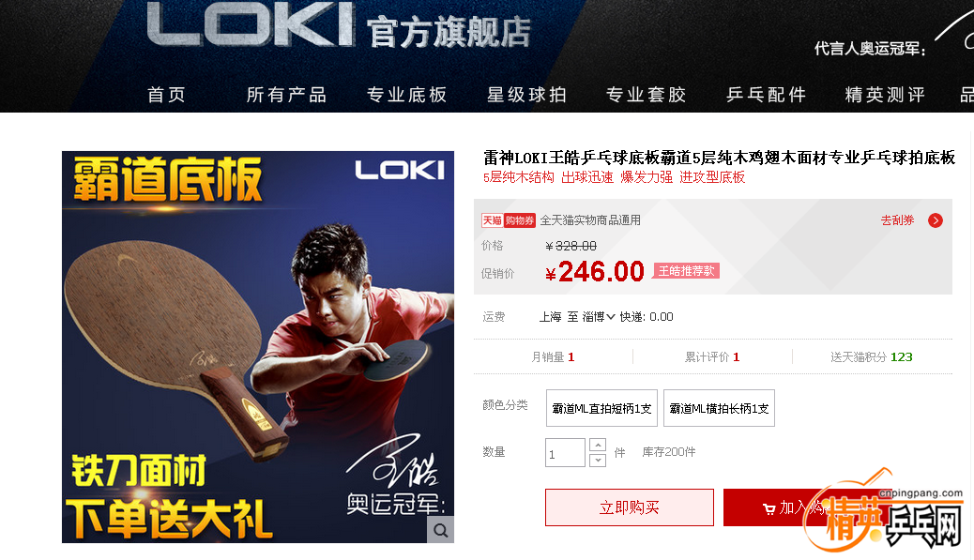974x560 pixels.
Task: Click the 立即购买 button
Action: (x=630, y=507)
